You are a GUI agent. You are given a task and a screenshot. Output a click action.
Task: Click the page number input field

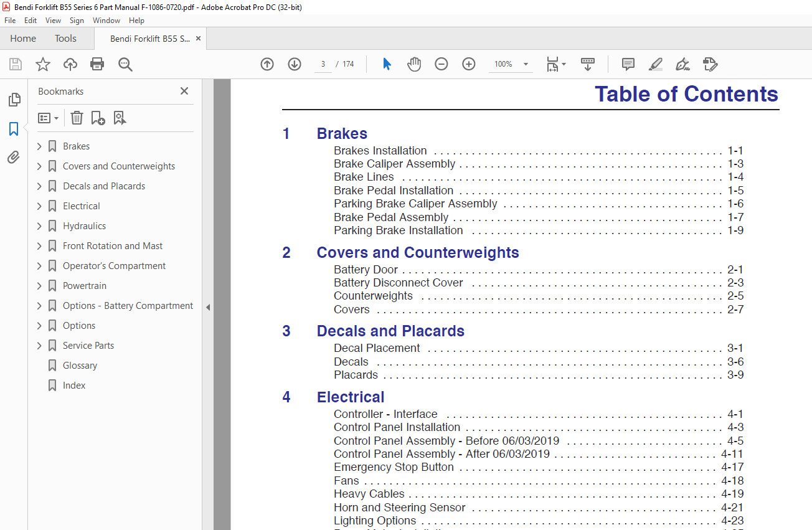pyautogui.click(x=323, y=64)
